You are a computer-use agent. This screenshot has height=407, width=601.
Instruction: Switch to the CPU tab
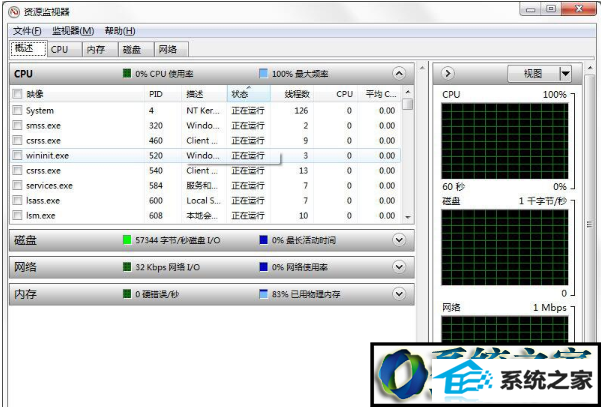pos(64,49)
